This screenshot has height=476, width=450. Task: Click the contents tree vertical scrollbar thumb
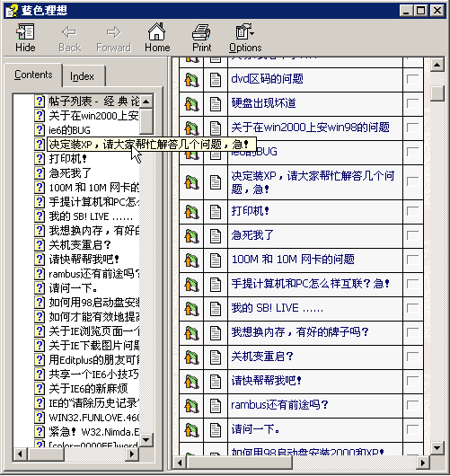pyautogui.click(x=146, y=121)
